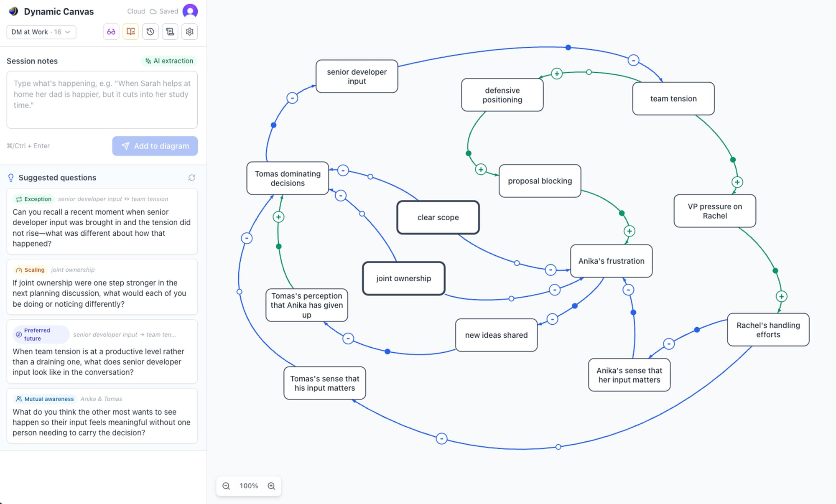Open the notes list icon in toolbar
Screen dimensions: 836x504
coord(170,32)
